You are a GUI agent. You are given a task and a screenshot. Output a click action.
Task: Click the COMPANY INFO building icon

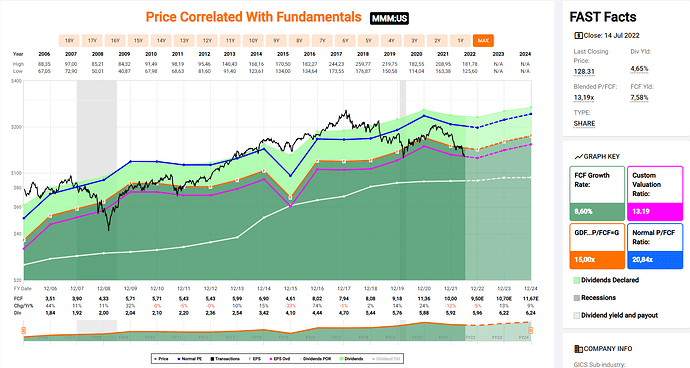[579, 349]
